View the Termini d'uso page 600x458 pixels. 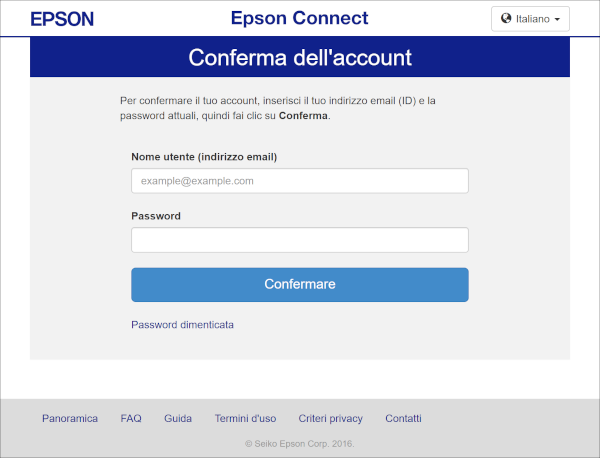point(245,418)
